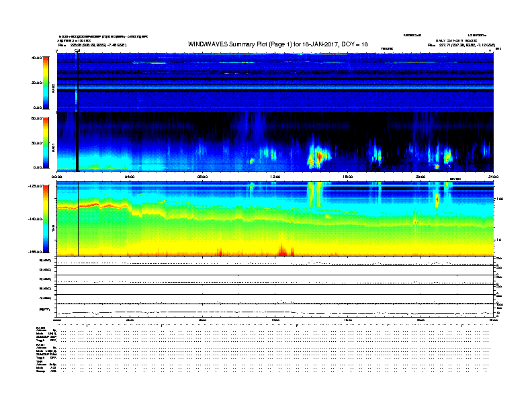This screenshot has width=532, height=411.
Task: Click the red burst in THR panel near 12:00
Action: (282, 249)
